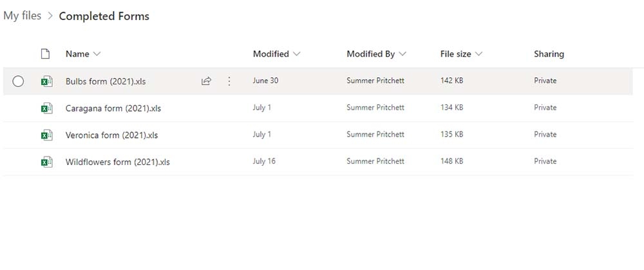The height and width of the screenshot is (270, 644).
Task: Open Caragana form (2021).xls
Action: 113,108
